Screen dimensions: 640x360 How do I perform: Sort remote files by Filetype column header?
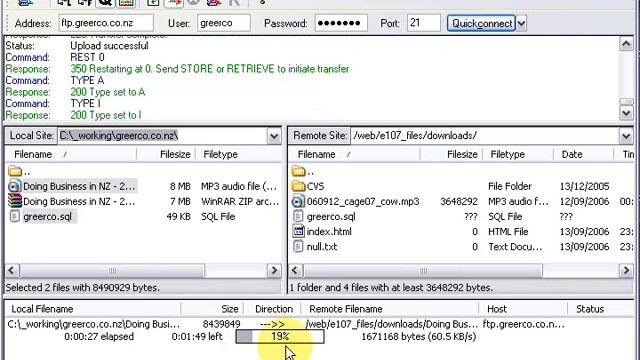[518, 154]
